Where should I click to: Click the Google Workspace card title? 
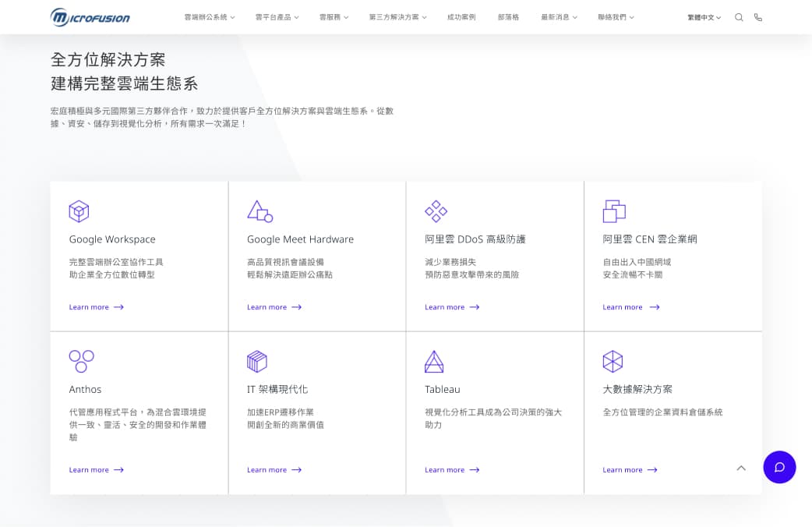[x=112, y=239]
